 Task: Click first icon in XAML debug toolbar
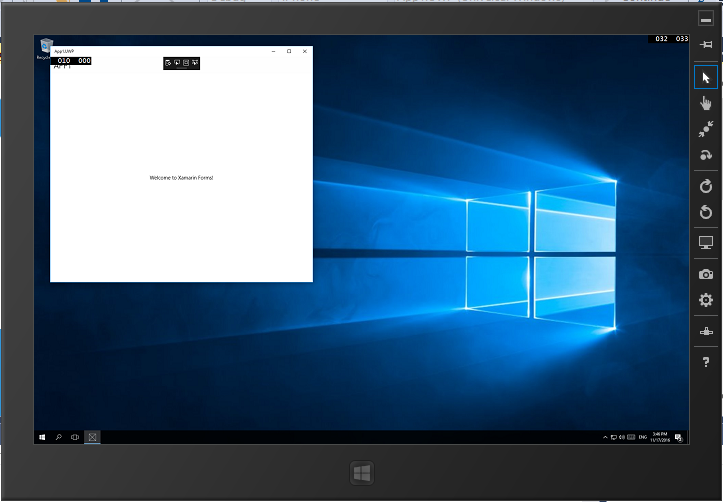coord(168,63)
